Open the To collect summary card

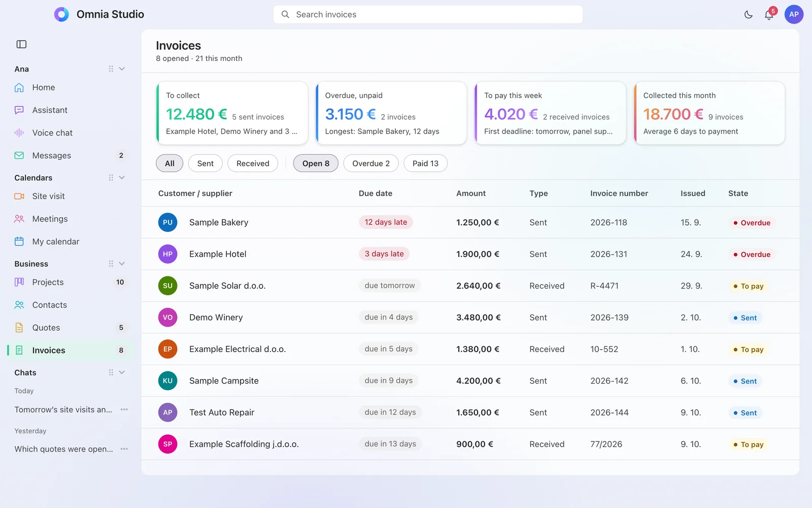pos(232,113)
